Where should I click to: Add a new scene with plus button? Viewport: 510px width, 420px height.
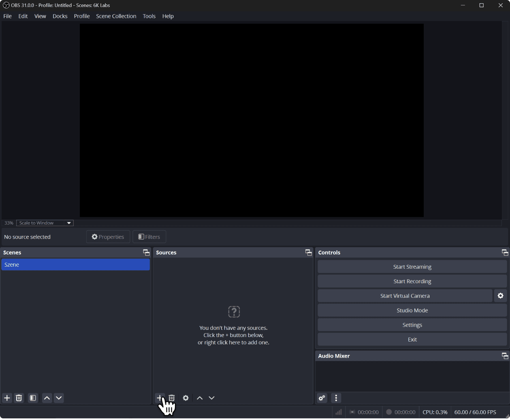pos(7,398)
